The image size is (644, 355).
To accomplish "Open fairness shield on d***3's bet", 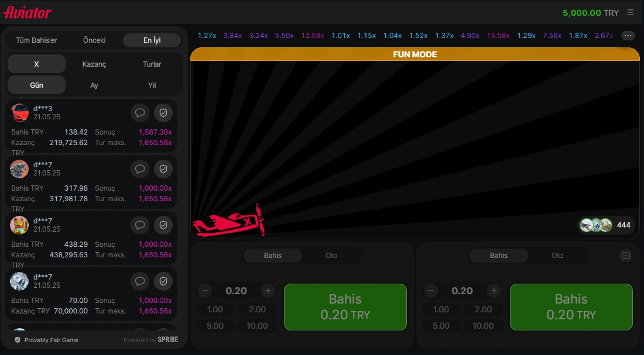I will [x=163, y=113].
